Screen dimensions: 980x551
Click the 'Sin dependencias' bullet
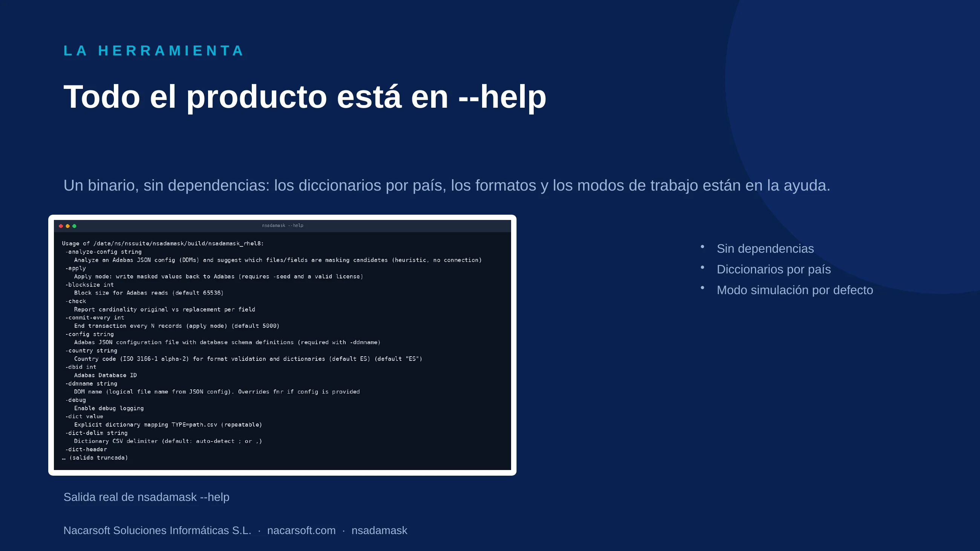click(x=765, y=248)
